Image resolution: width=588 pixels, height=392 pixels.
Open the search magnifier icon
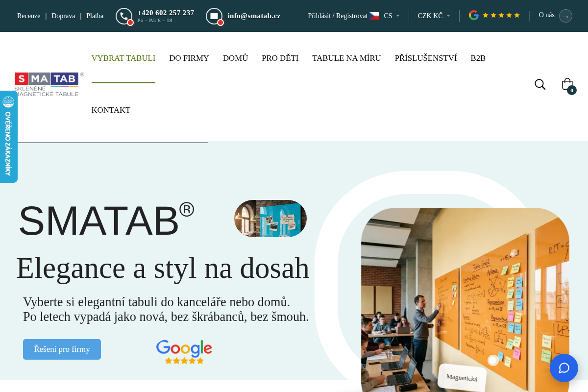coord(540,84)
